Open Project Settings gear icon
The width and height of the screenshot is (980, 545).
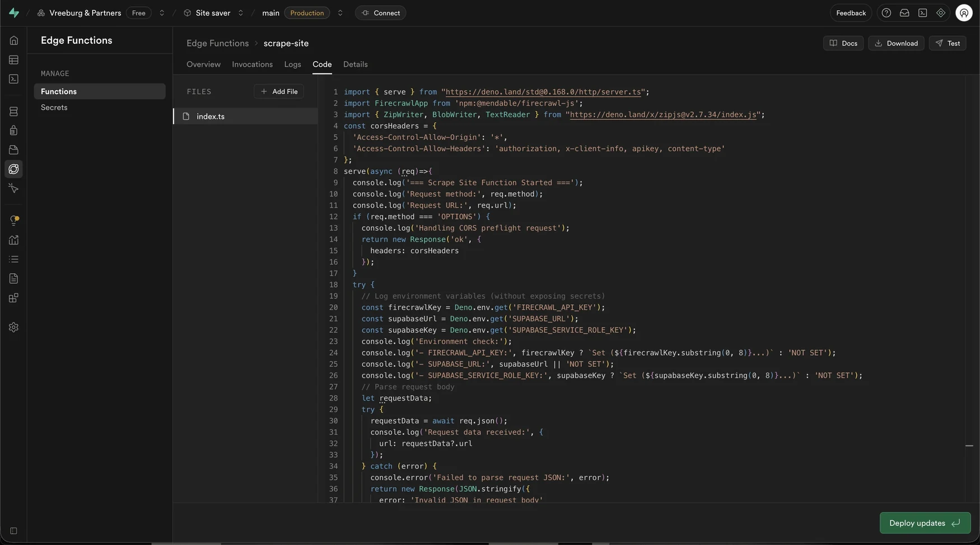click(13, 327)
